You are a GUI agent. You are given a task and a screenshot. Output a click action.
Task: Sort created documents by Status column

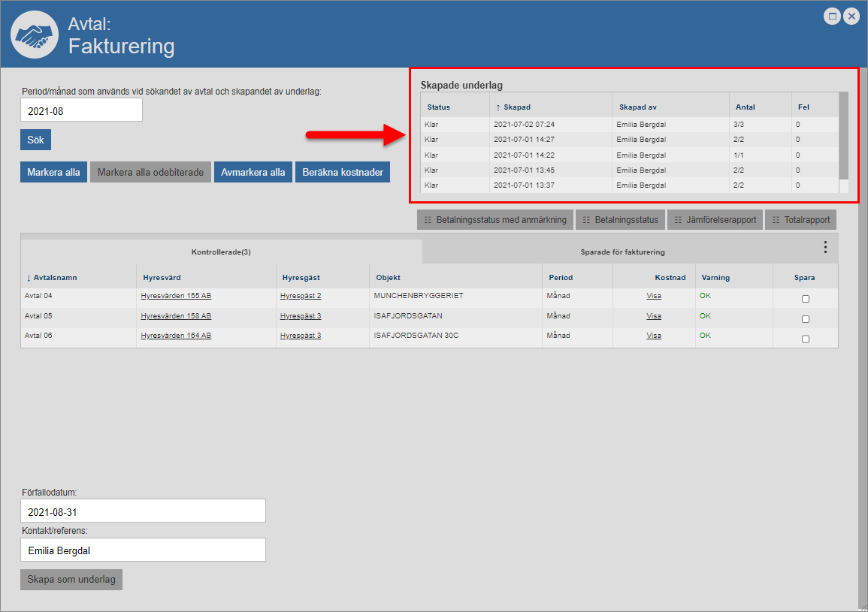pos(439,107)
